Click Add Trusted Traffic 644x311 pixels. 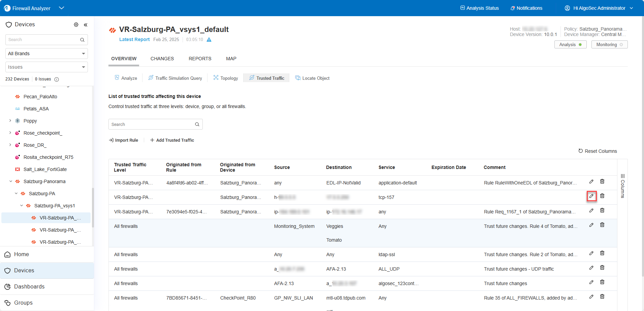pyautogui.click(x=172, y=140)
